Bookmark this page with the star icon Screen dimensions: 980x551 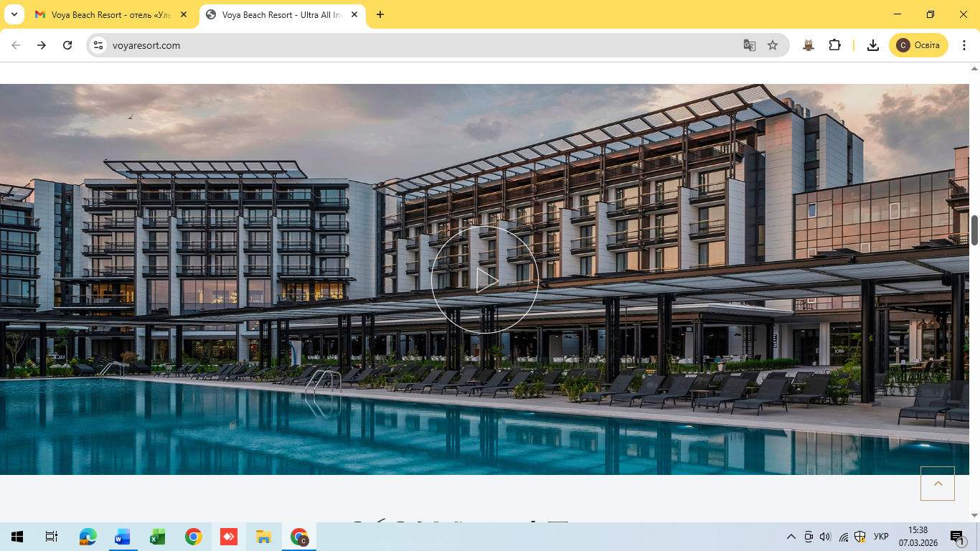[x=773, y=45]
